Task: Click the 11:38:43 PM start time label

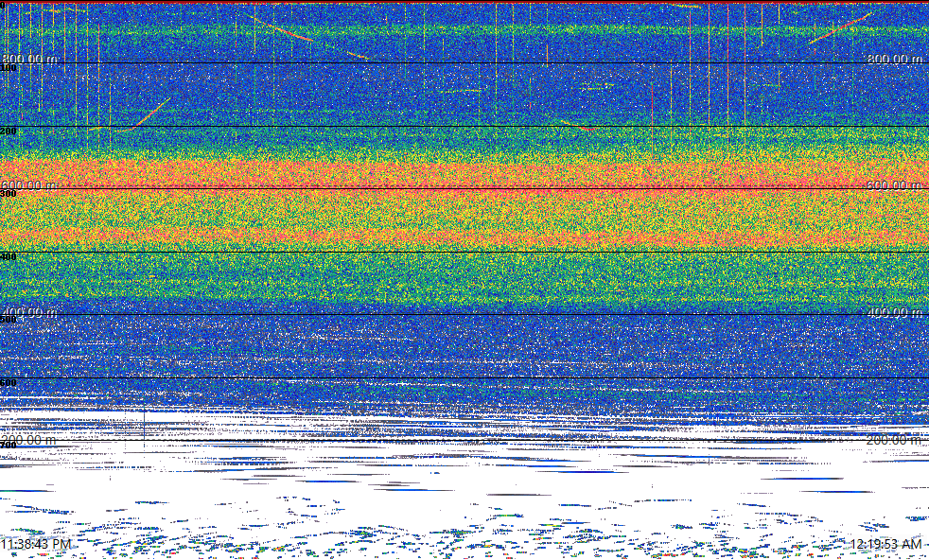Action: tap(36, 544)
